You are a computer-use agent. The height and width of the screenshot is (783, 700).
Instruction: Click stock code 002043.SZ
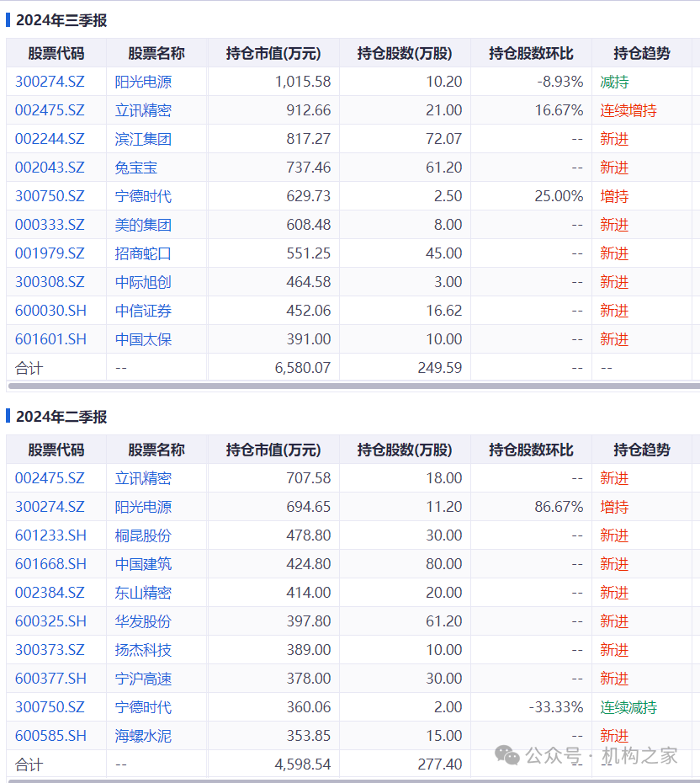[x=50, y=168]
